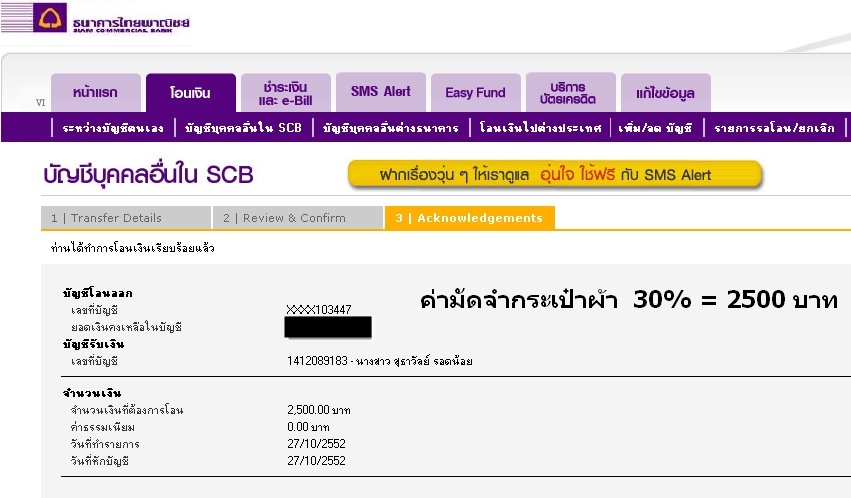
Task: Open the แก้ไขข้อมูล edit info tab
Action: pyautogui.click(x=666, y=93)
